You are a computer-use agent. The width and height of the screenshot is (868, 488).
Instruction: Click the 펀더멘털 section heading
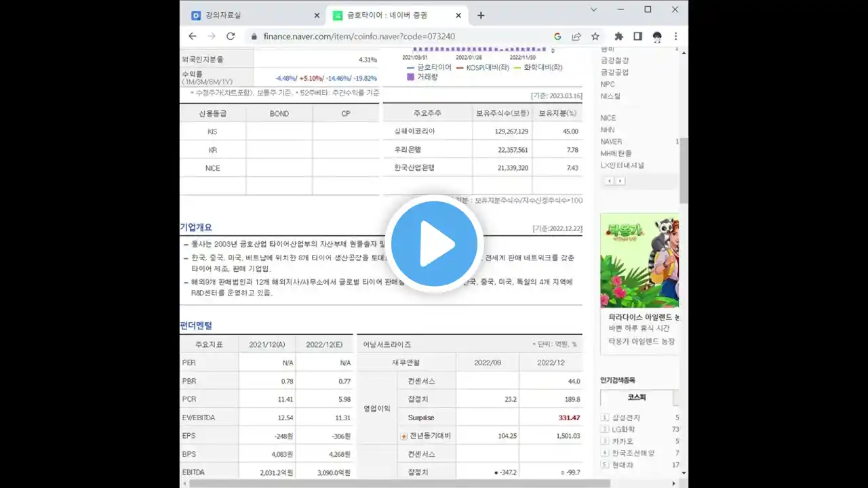pyautogui.click(x=196, y=326)
